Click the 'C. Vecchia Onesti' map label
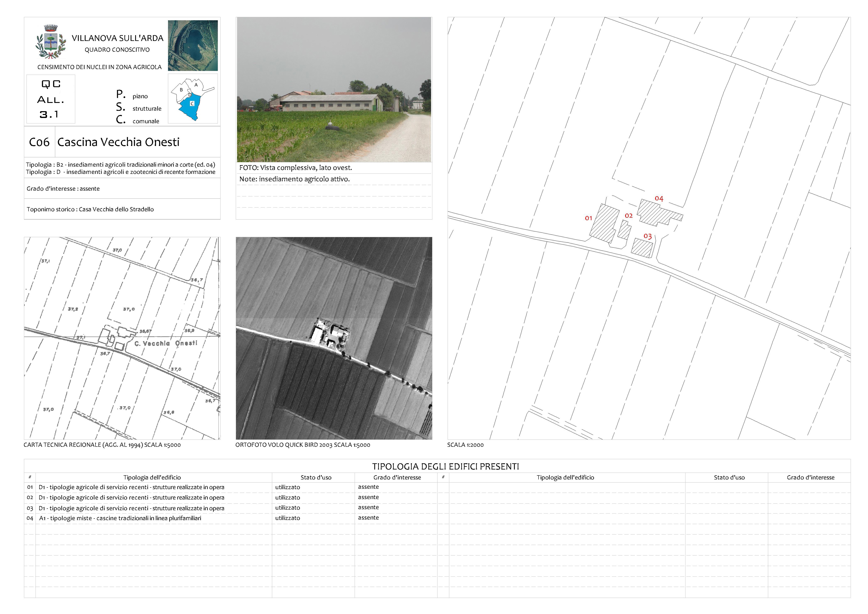This screenshot has width=868, height=614. click(166, 343)
